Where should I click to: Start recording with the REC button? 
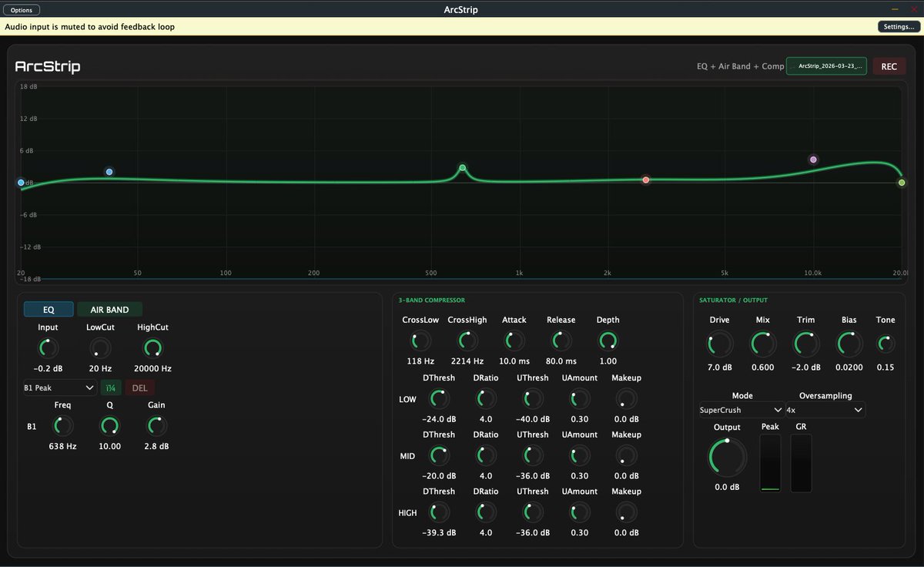pos(889,66)
